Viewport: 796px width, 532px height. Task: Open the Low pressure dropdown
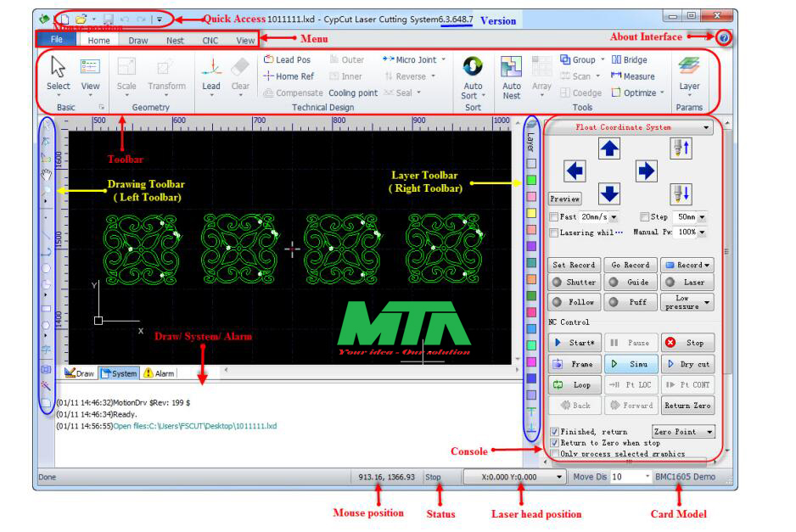pos(688,303)
